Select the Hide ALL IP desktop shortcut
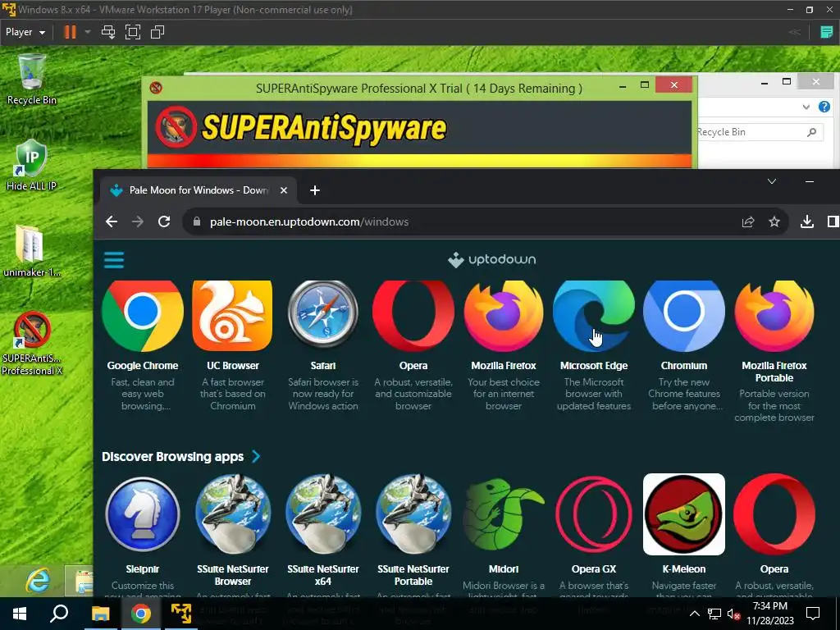Screen dimensions: 840x630 [32, 165]
